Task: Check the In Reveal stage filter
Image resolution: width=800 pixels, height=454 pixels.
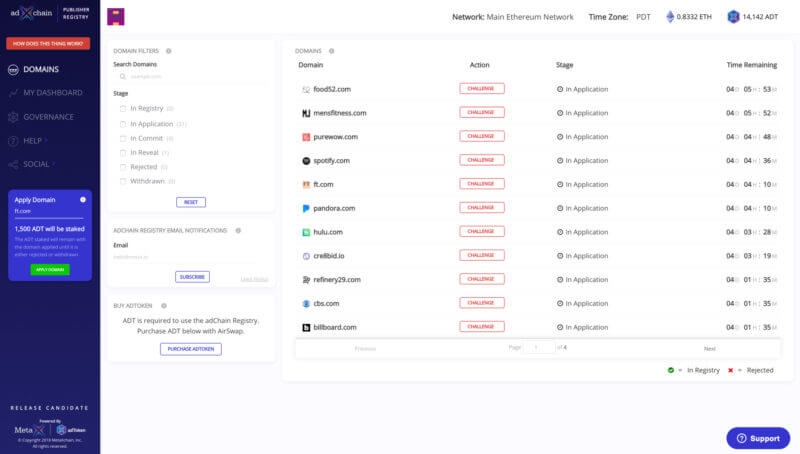Action: point(123,153)
